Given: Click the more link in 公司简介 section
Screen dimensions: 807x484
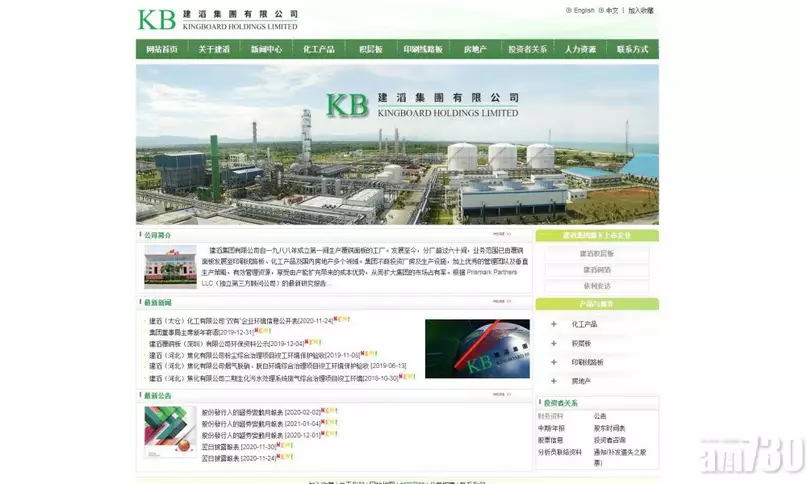Looking at the screenshot, I should coord(502,234).
